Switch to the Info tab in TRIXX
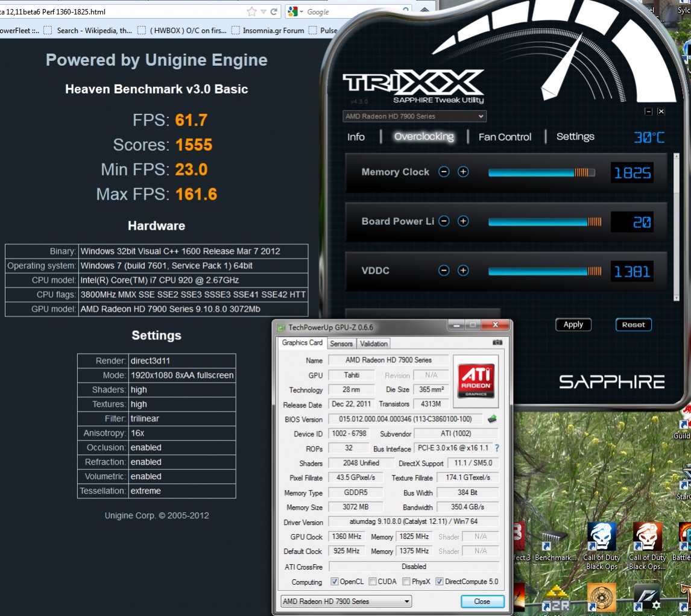 pos(356,137)
